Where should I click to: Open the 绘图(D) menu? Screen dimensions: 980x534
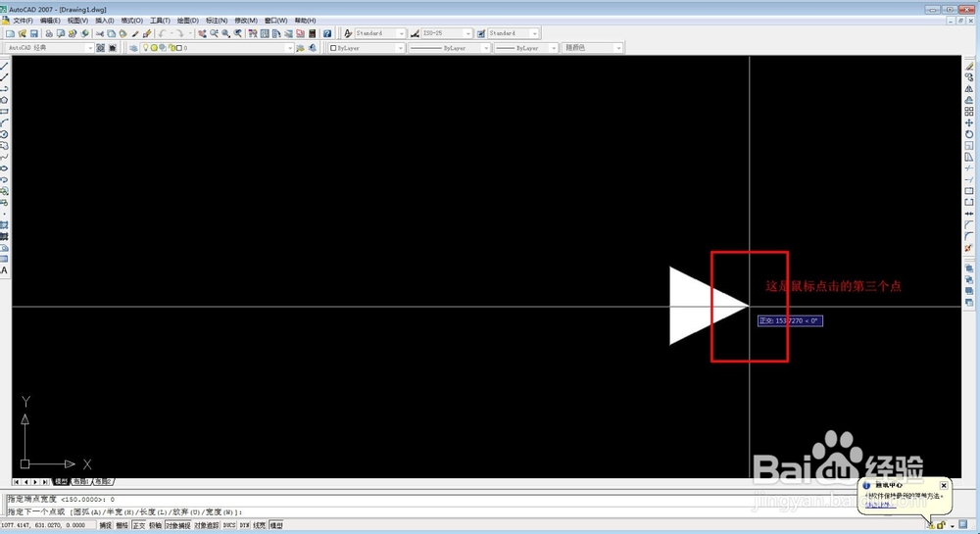click(187, 20)
